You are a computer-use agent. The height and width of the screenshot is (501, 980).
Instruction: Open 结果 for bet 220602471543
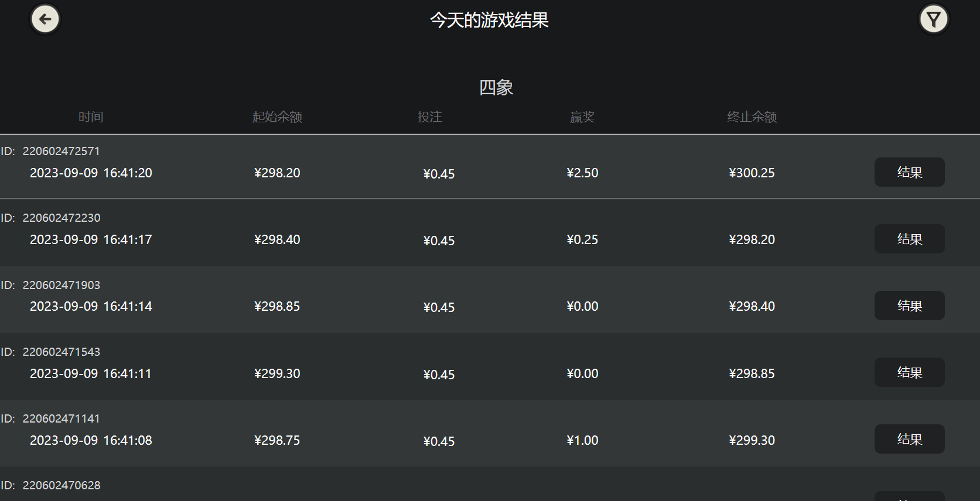(x=909, y=372)
